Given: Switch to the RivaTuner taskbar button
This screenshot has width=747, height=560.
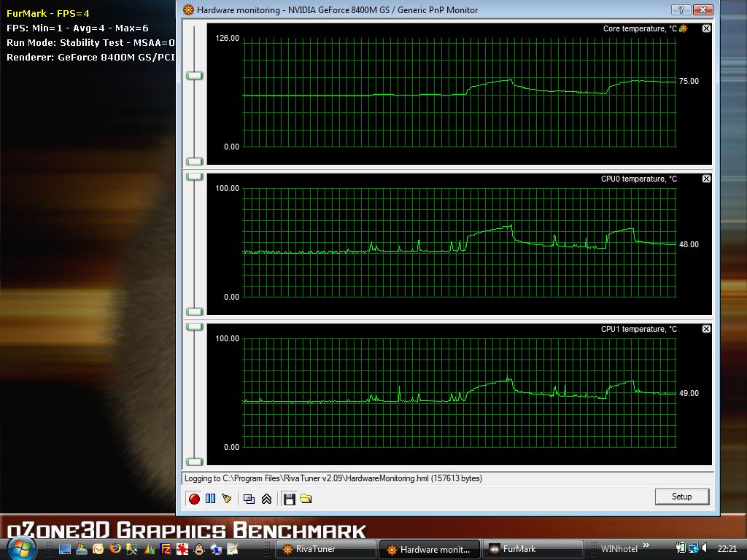Looking at the screenshot, I should [326, 549].
